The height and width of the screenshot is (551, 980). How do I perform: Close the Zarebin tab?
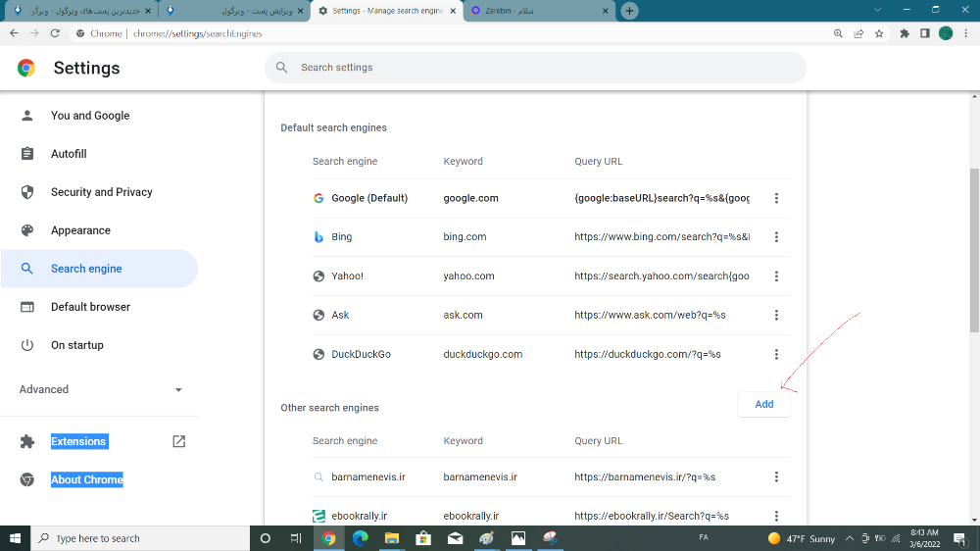(x=605, y=11)
